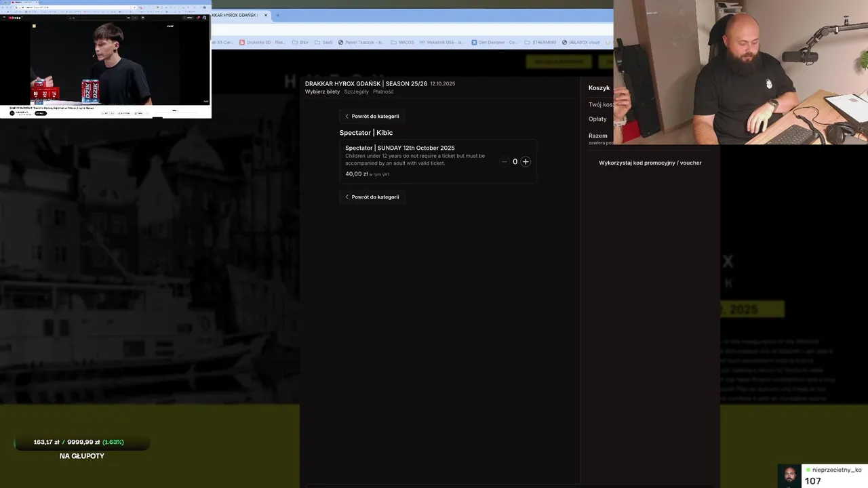This screenshot has width=868, height=488.
Task: Open 'Paweł Tkaczyk' bookmark
Action: [361, 42]
